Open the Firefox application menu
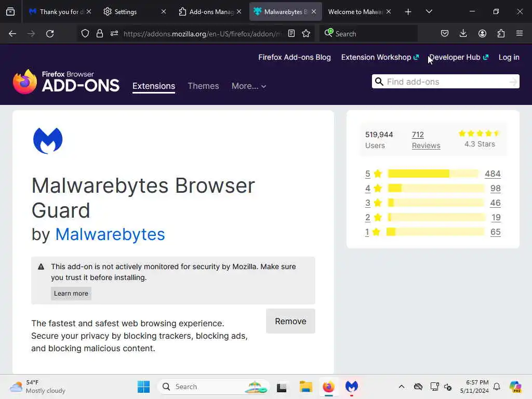The width and height of the screenshot is (532, 399). pyautogui.click(x=520, y=33)
